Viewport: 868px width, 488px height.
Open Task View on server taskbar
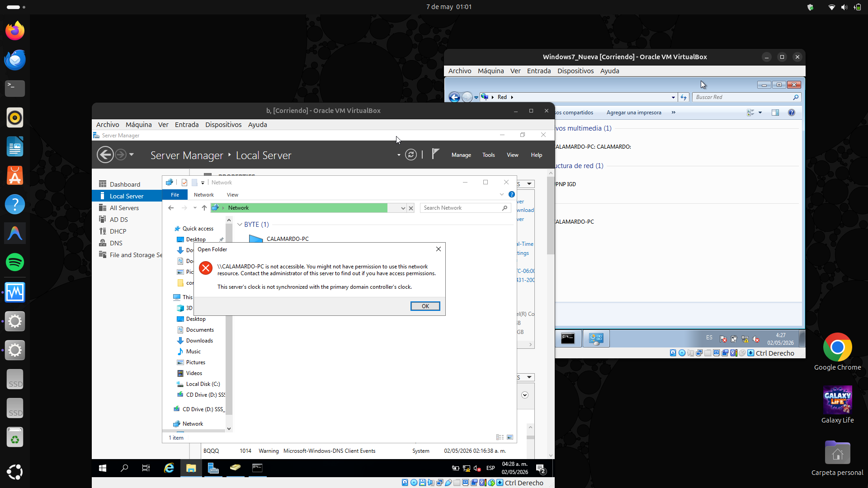pyautogui.click(x=146, y=468)
